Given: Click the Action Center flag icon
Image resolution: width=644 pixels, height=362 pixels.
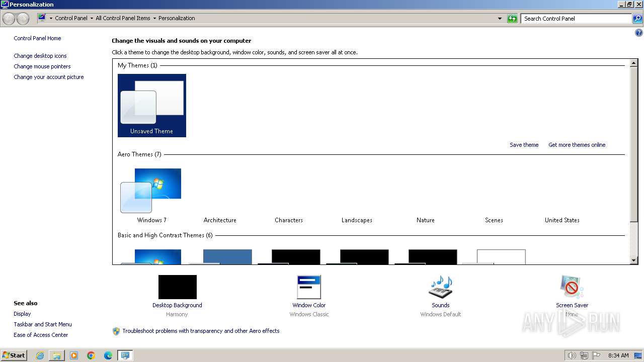Looking at the screenshot, I should pos(596,355).
